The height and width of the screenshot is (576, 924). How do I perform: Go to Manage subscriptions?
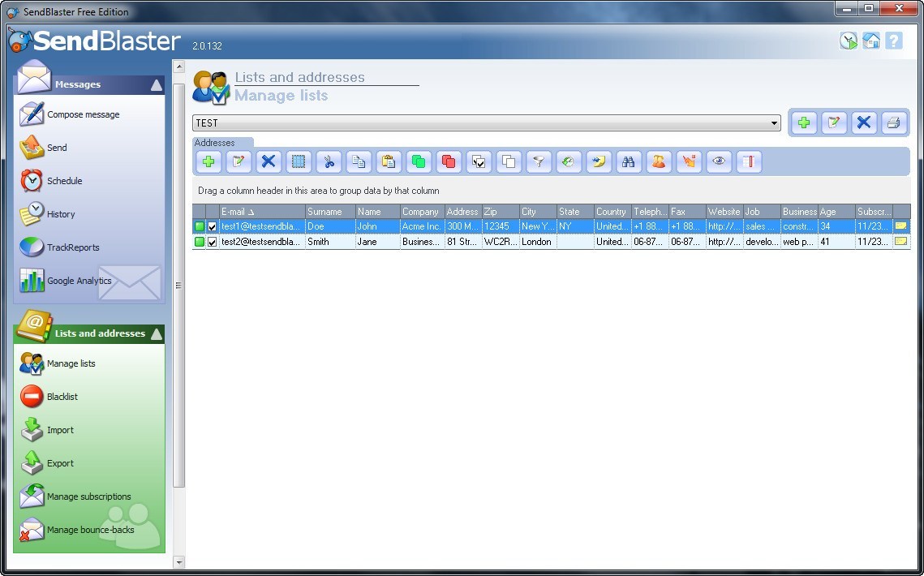(89, 496)
